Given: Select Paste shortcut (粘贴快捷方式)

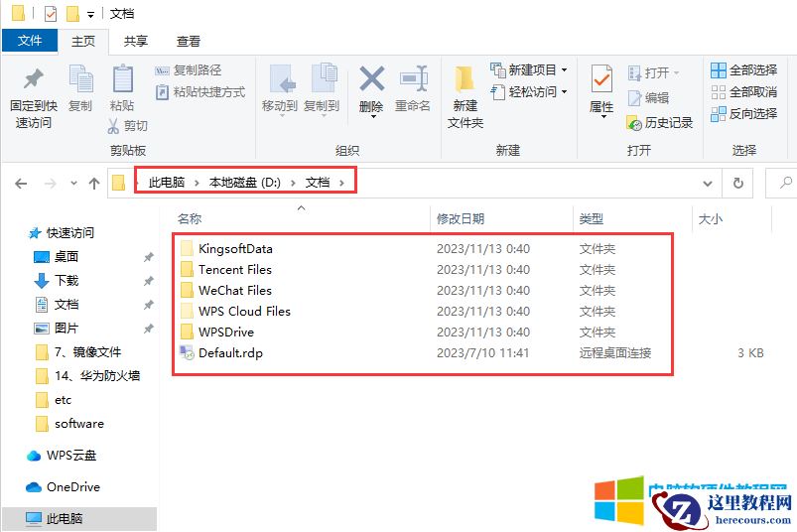Looking at the screenshot, I should click(x=200, y=92).
